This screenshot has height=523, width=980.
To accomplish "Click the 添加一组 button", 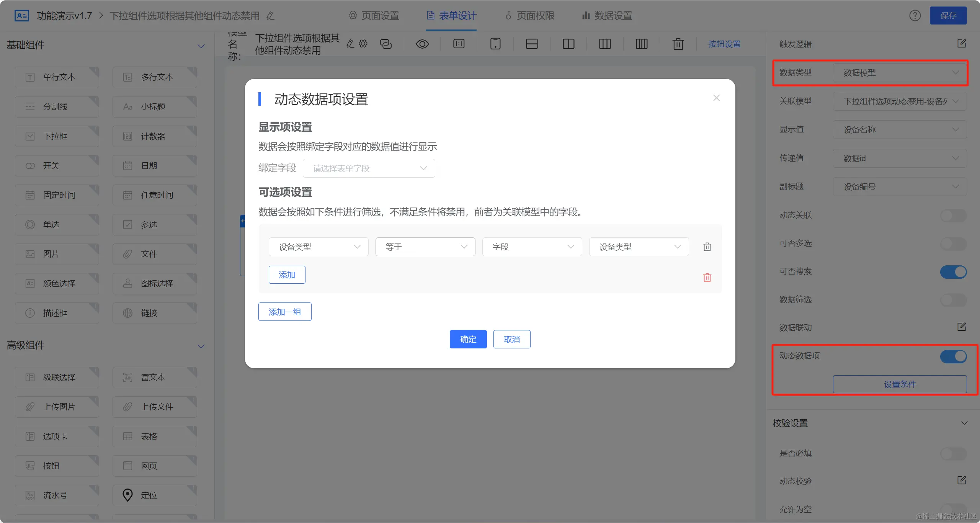I will click(285, 312).
